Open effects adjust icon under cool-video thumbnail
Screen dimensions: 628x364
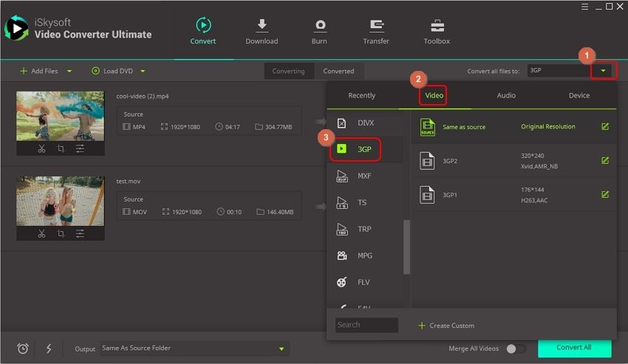tap(80, 148)
